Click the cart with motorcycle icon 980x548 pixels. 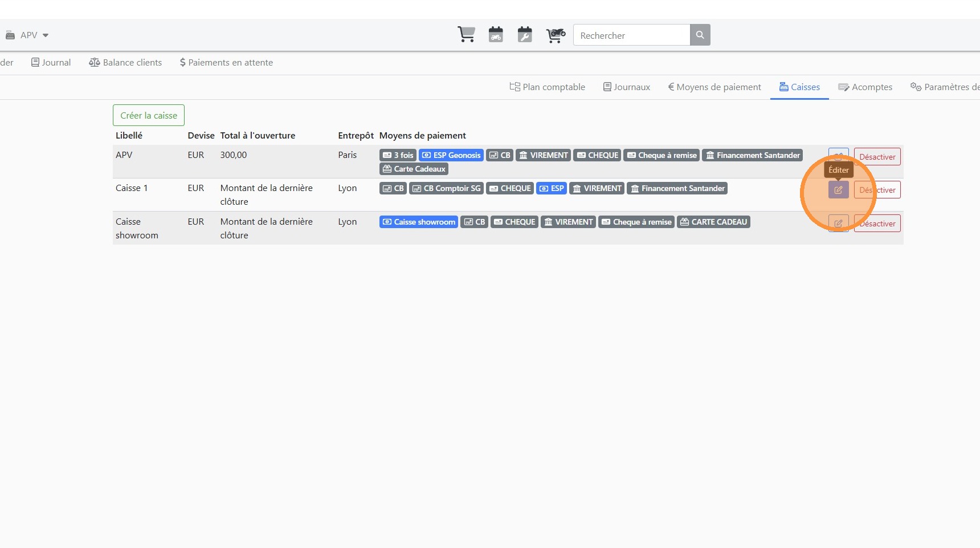pos(556,35)
